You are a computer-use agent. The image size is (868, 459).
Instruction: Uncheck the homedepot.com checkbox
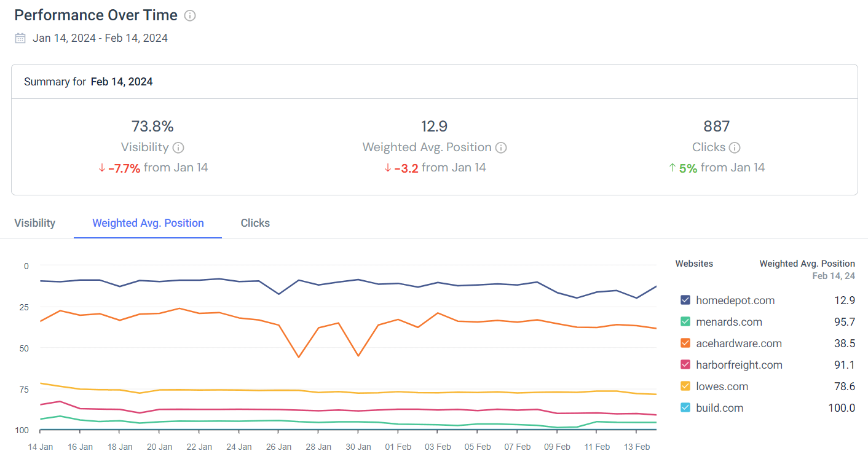(x=685, y=300)
